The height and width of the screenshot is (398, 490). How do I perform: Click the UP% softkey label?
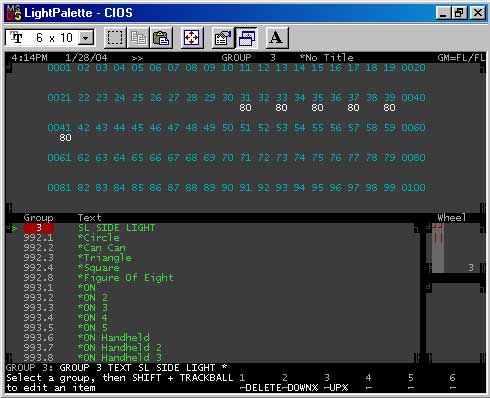(x=339, y=388)
